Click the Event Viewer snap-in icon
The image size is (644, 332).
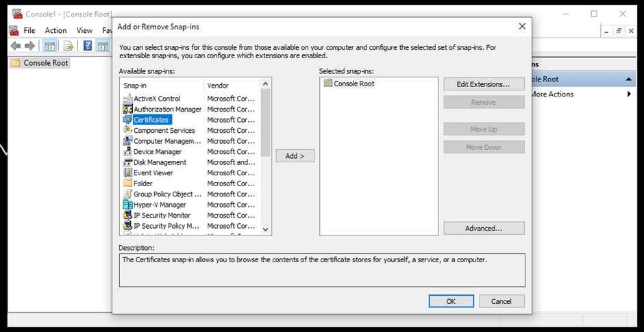tap(127, 173)
